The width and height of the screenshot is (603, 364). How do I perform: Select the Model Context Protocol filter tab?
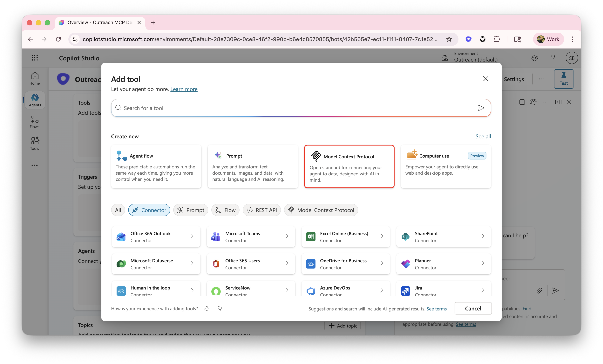[321, 210]
